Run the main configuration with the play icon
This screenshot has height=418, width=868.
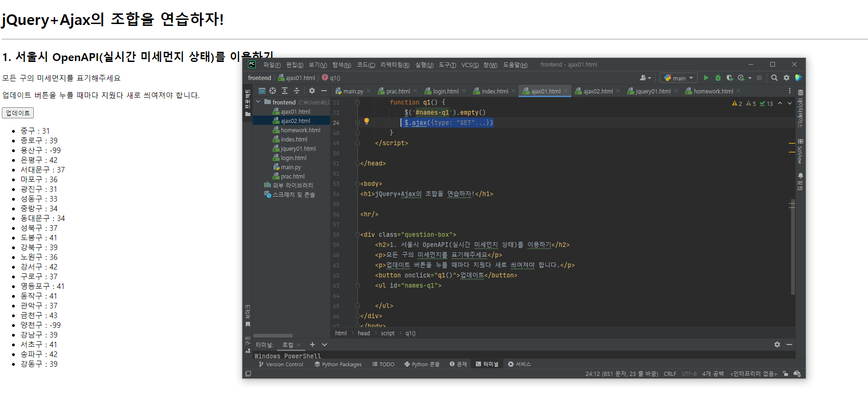point(706,78)
